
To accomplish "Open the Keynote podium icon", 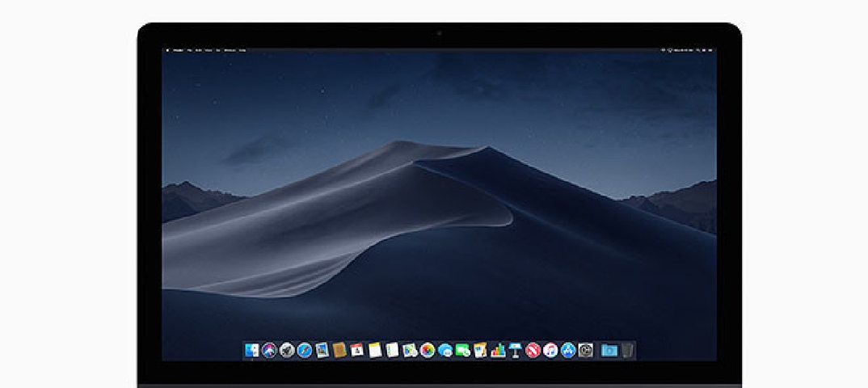I will click(x=515, y=350).
